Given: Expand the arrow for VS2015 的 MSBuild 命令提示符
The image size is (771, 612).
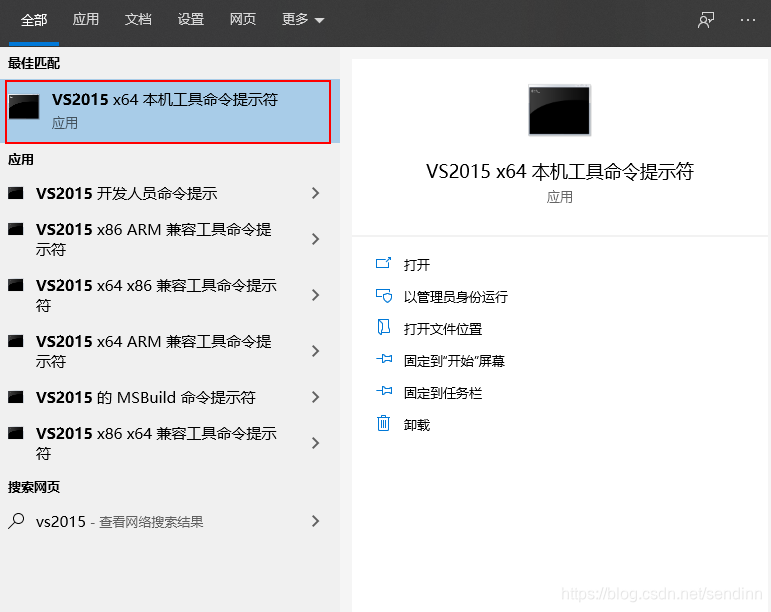Looking at the screenshot, I should [316, 397].
